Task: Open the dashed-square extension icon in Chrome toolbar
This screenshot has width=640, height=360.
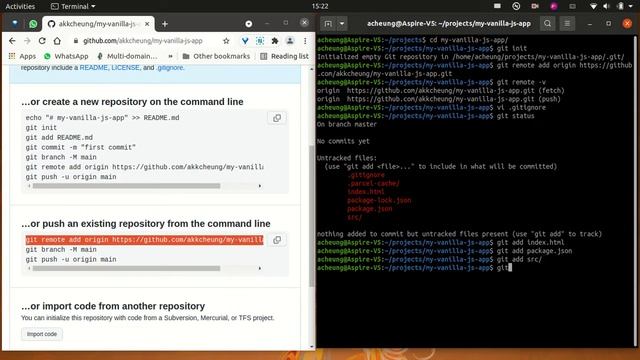Action: pos(260,41)
